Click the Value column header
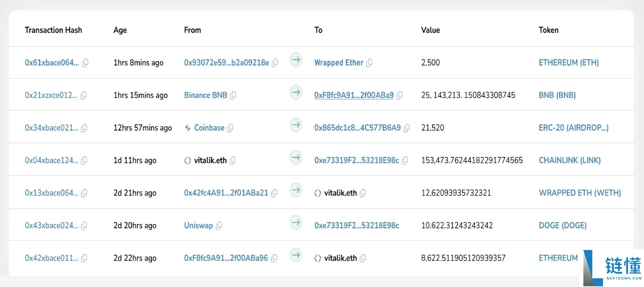The width and height of the screenshot is (644, 287). 430,30
